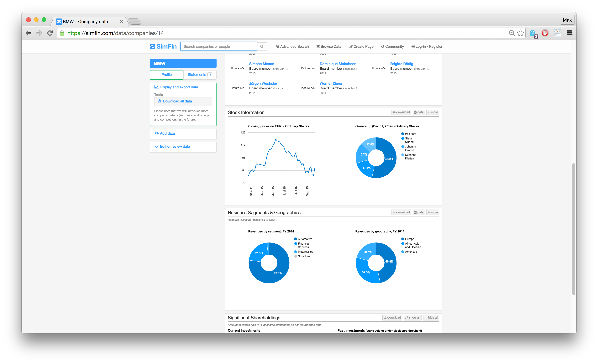Toggle free float in the ownership legend
The image size is (598, 364).
(x=410, y=134)
